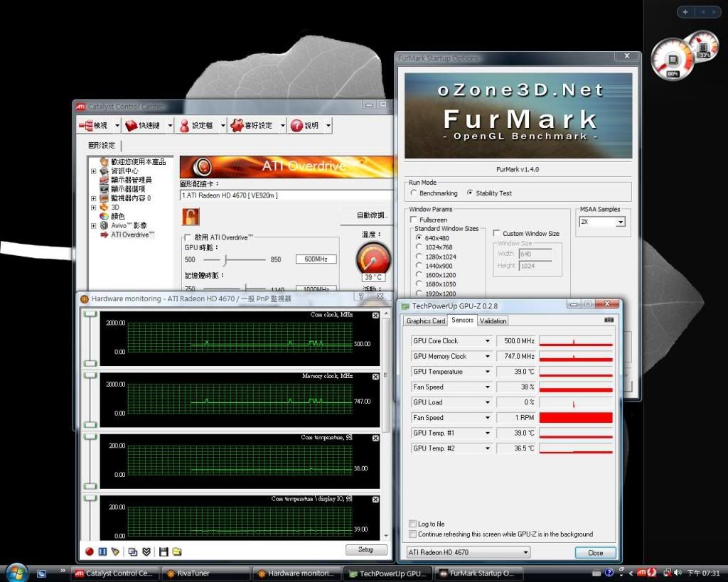This screenshot has height=582, width=728.
Task: Close the Core clock graph in Hardware monitoring
Action: (375, 315)
